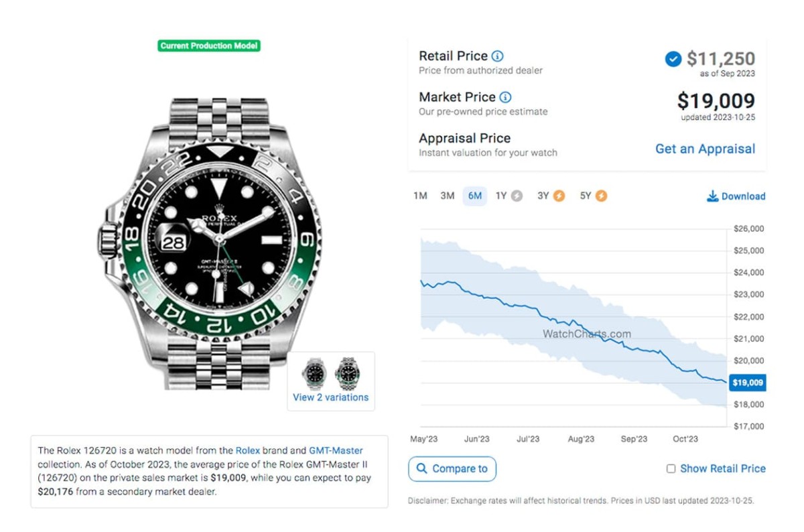Click the Market Price info icon
Viewport: 804px width, 532px height.
point(505,98)
